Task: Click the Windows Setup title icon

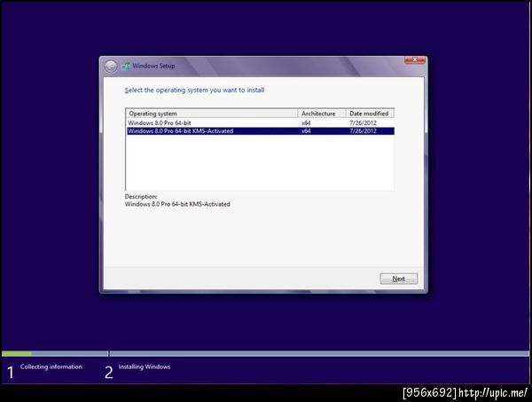Action: point(126,67)
